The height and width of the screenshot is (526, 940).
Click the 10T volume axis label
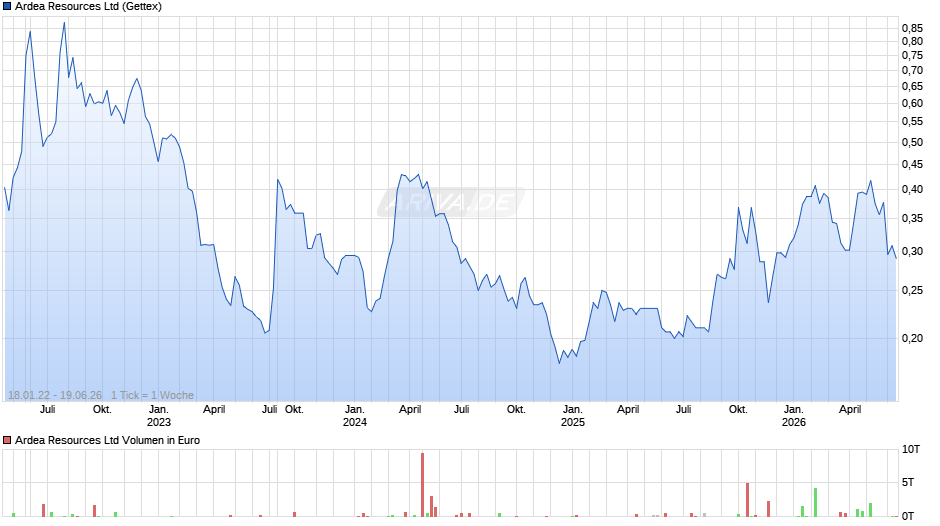911,449
